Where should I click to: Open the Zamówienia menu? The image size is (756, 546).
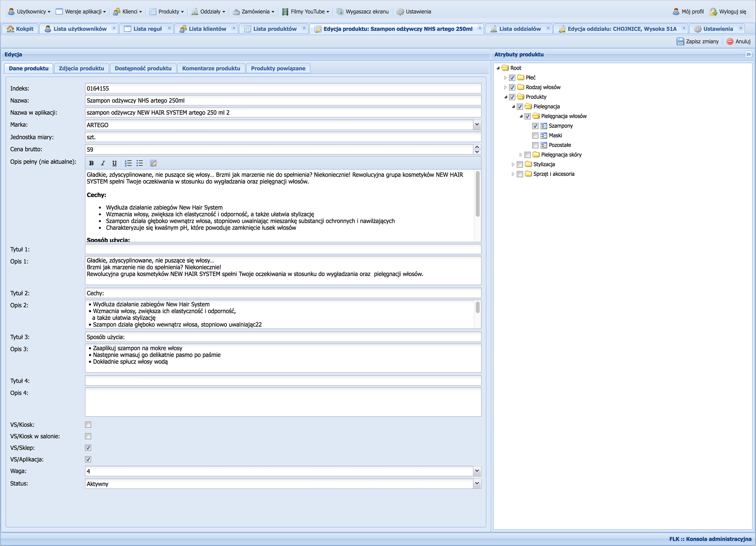coord(255,12)
